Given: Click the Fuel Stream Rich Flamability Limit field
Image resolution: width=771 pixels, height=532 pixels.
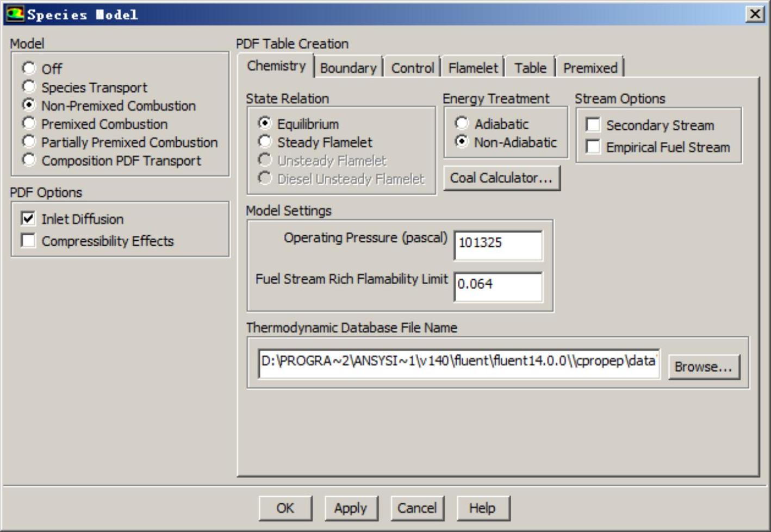Looking at the screenshot, I should tap(498, 285).
